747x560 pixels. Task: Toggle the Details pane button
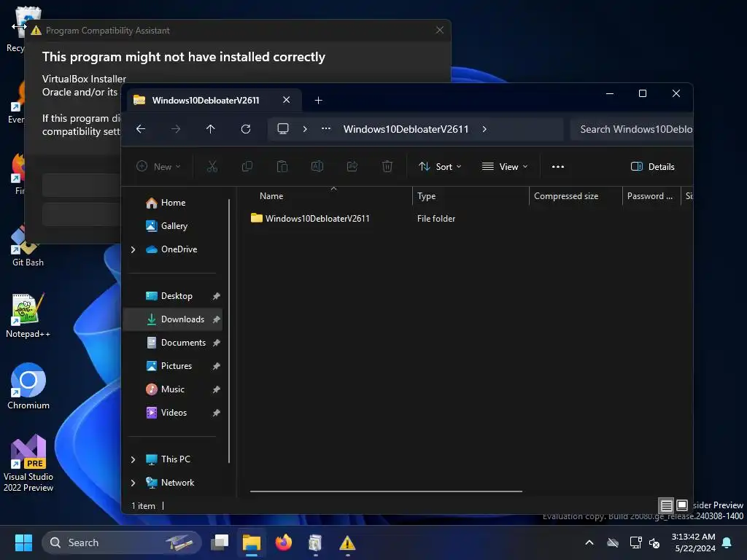pyautogui.click(x=653, y=167)
